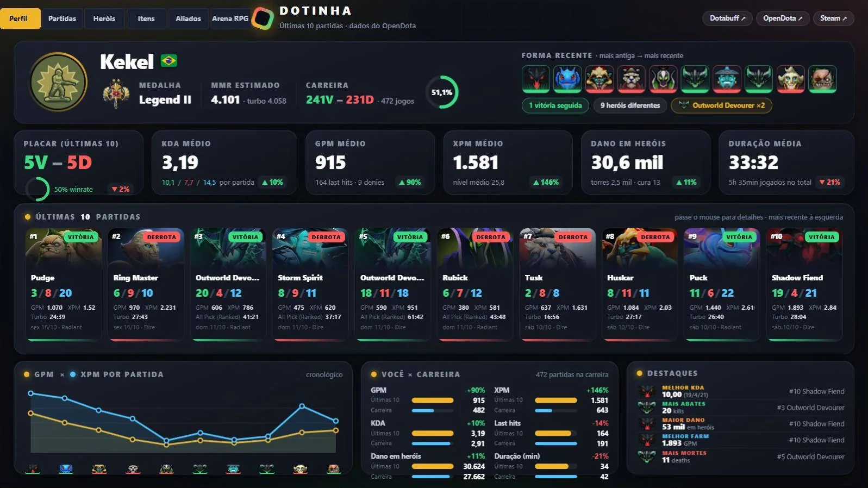
Task: Click Puck icon below the GPM chart
Action: coord(66,468)
